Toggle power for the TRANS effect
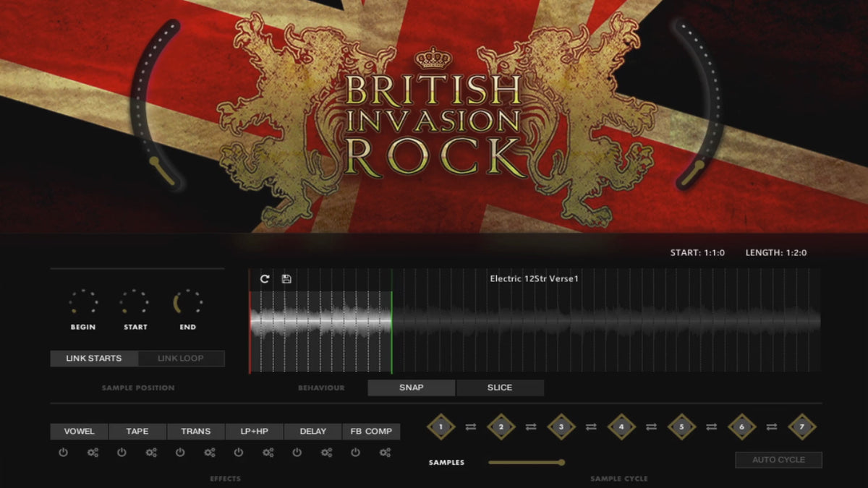The image size is (868, 488). [180, 453]
